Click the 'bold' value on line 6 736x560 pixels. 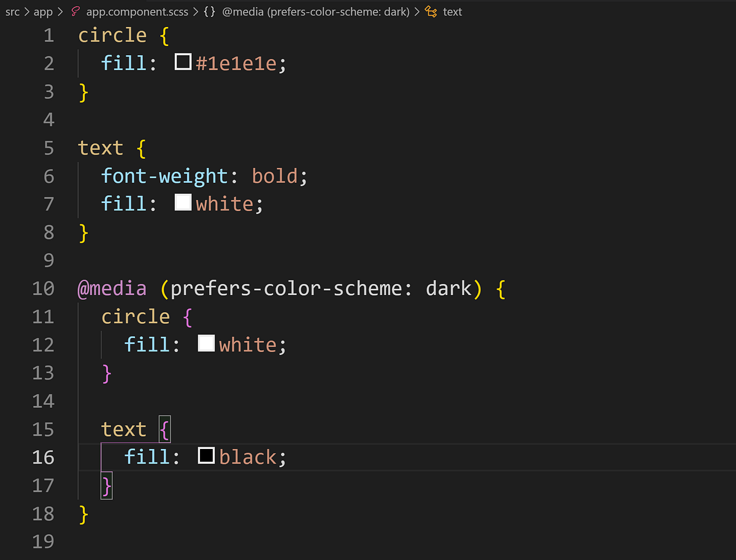pyautogui.click(x=274, y=176)
